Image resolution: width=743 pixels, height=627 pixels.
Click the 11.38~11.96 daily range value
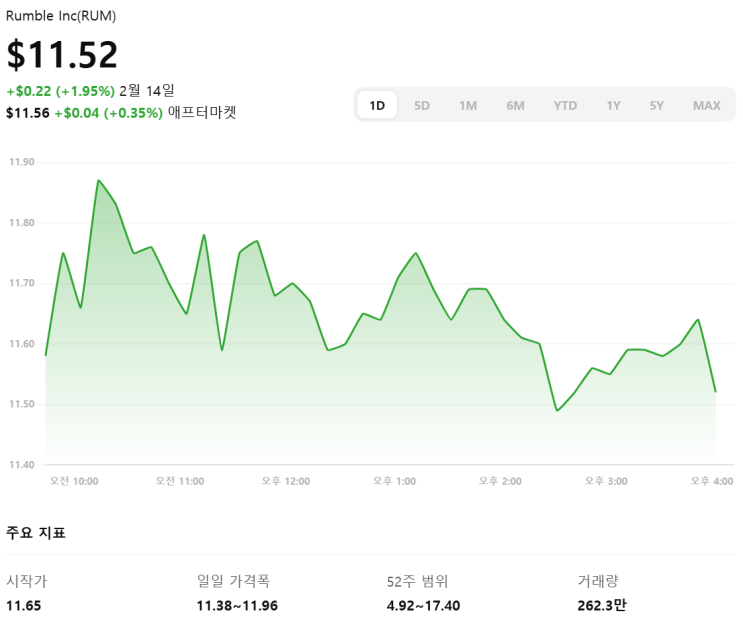237,606
